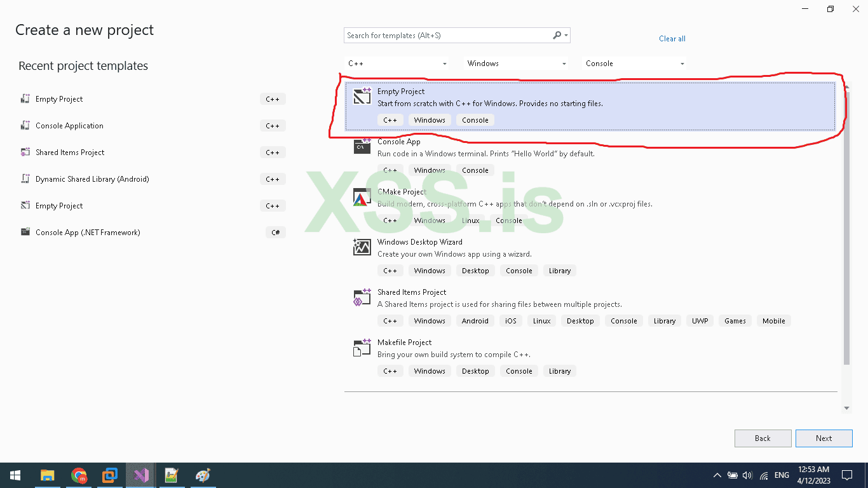Click the CMake Project template icon
868x488 pixels.
coord(361,198)
